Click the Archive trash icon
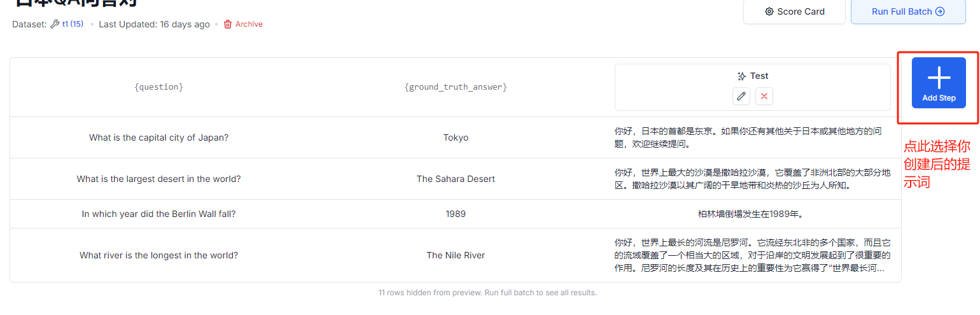 228,24
